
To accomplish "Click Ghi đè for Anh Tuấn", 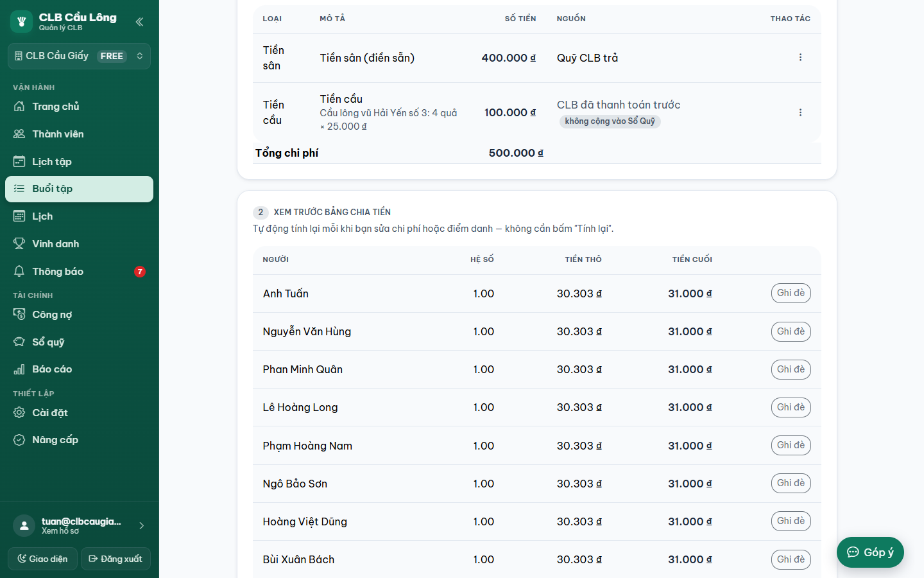I will (791, 293).
